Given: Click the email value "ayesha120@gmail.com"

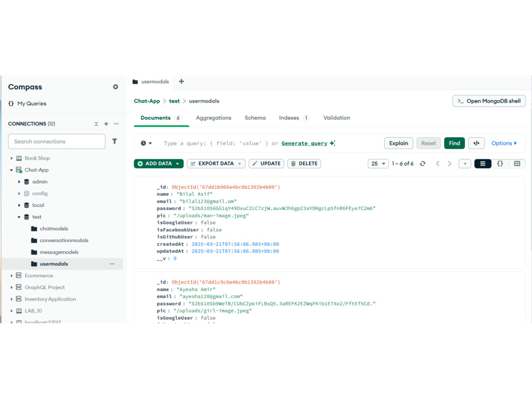Looking at the screenshot, I should (x=211, y=296).
